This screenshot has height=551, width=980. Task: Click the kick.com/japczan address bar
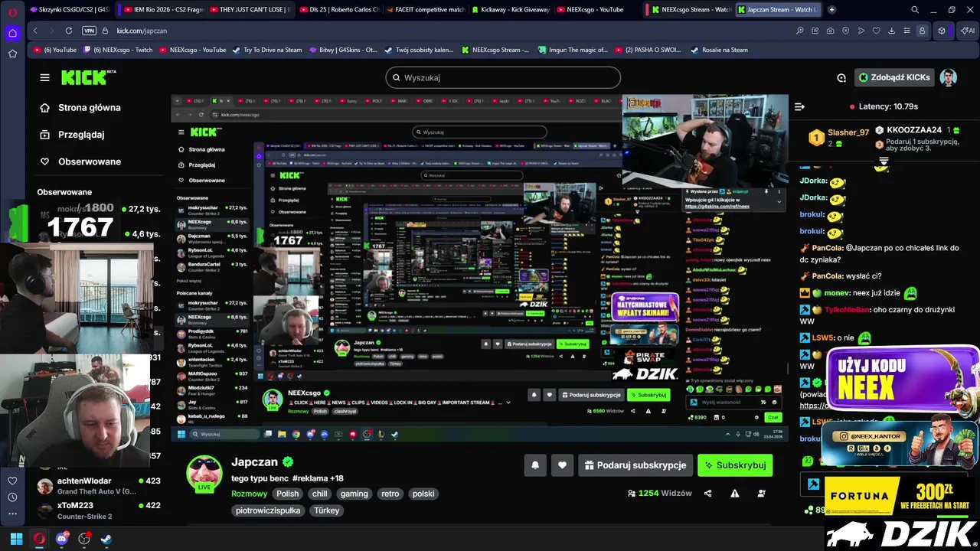[142, 31]
